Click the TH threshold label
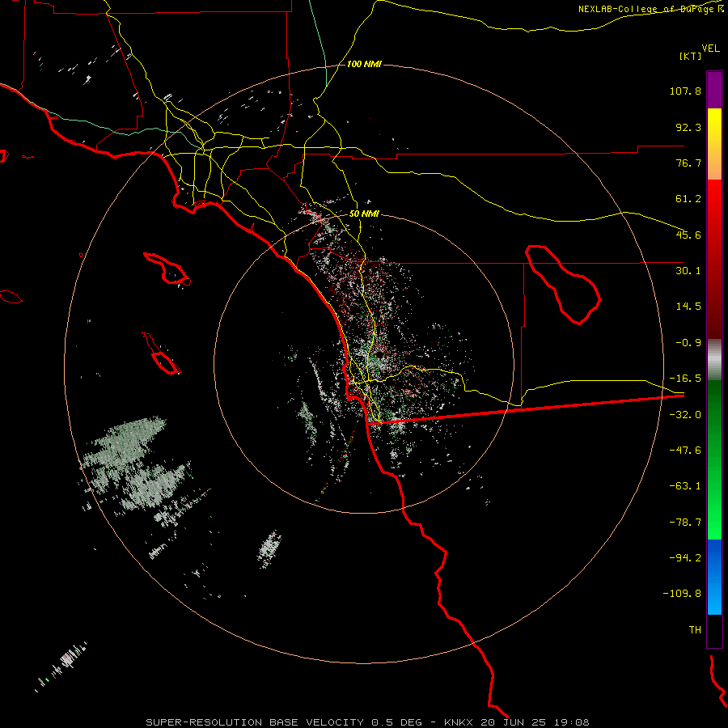728x728 pixels. pos(695,630)
